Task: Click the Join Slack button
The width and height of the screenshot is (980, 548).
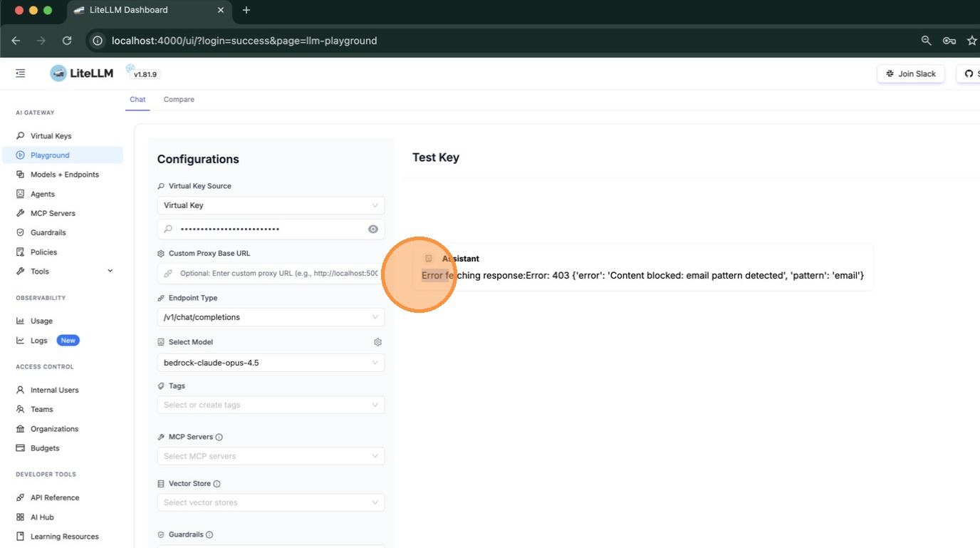Action: pos(911,73)
